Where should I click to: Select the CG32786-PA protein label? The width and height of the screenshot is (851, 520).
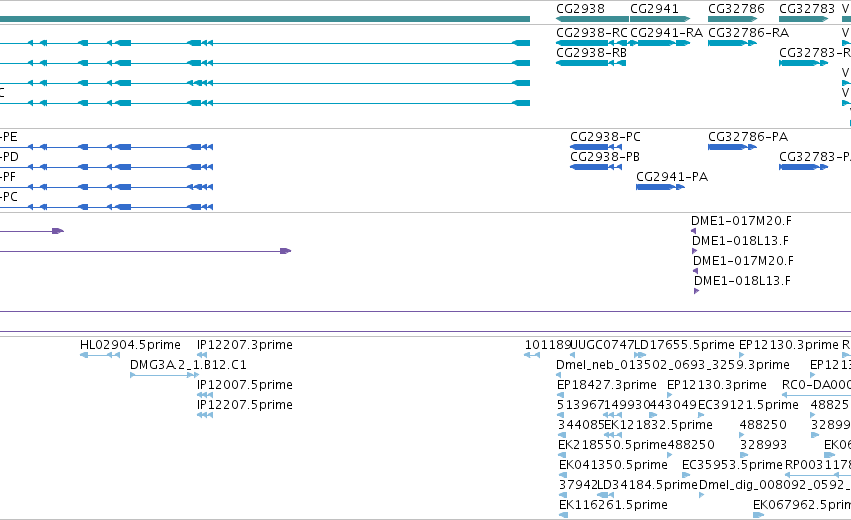pyautogui.click(x=748, y=136)
